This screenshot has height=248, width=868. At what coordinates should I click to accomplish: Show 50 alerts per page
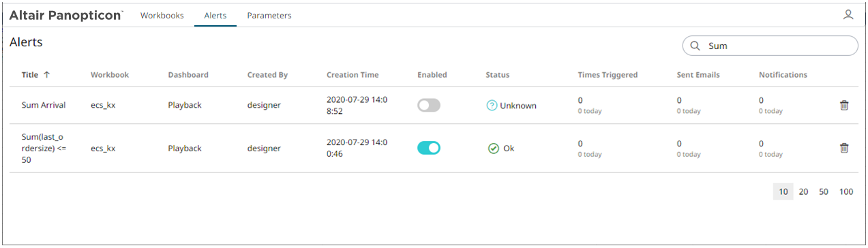click(x=824, y=192)
